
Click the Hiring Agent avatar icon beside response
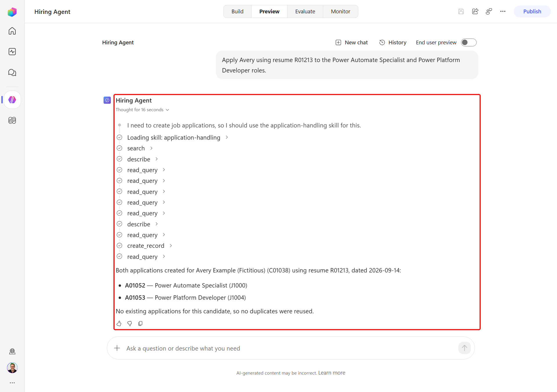click(107, 100)
